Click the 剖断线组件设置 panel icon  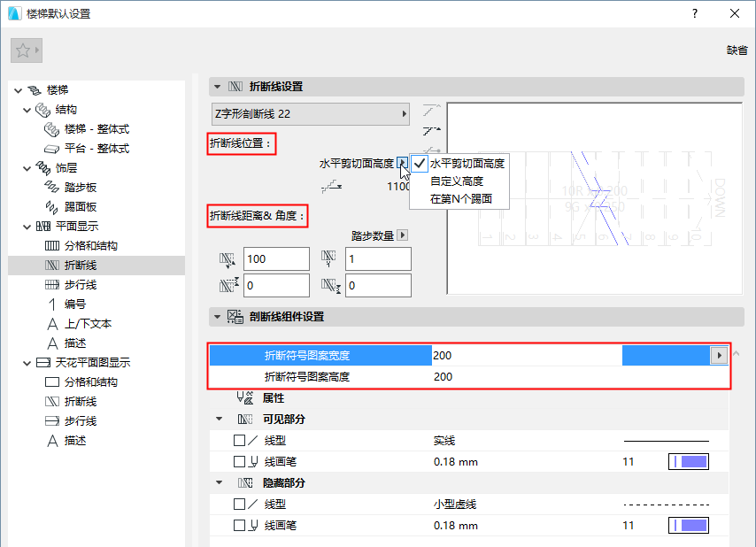point(235,317)
